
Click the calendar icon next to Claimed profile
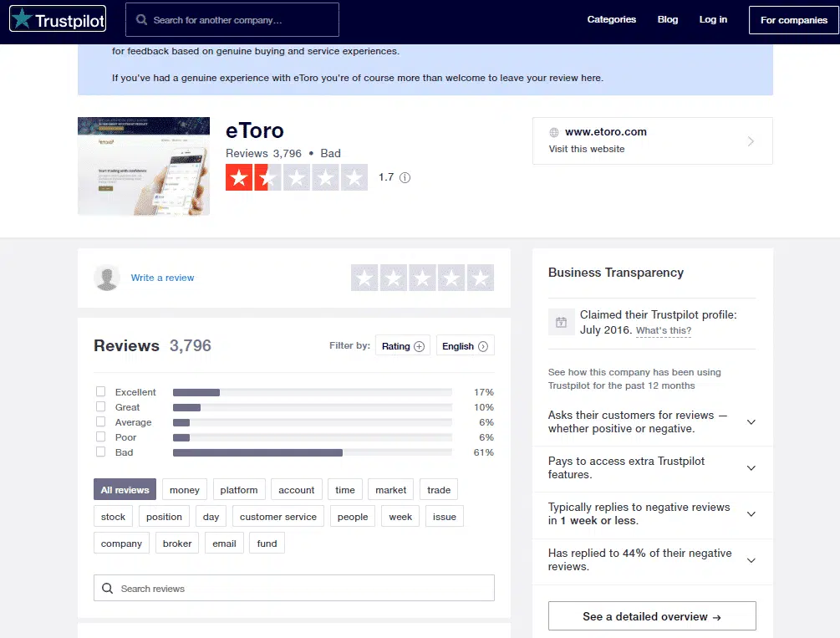(x=561, y=322)
